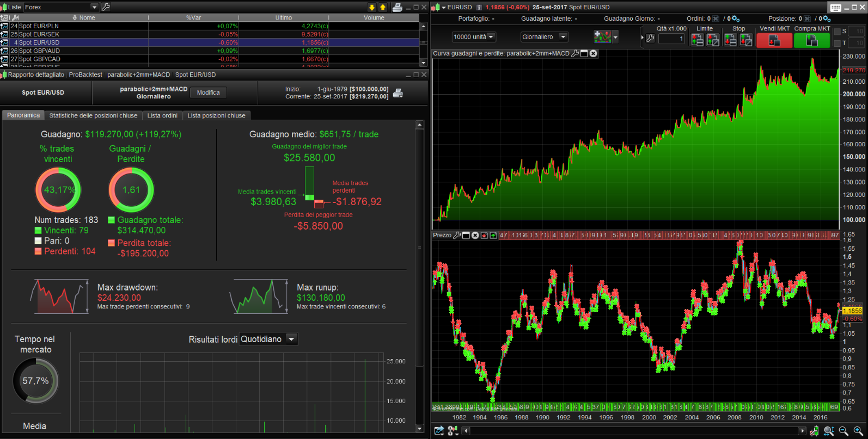868x439 pixels.
Task: Toggle the red down-arrow marker on Prezzo panel
Action: pos(484,235)
